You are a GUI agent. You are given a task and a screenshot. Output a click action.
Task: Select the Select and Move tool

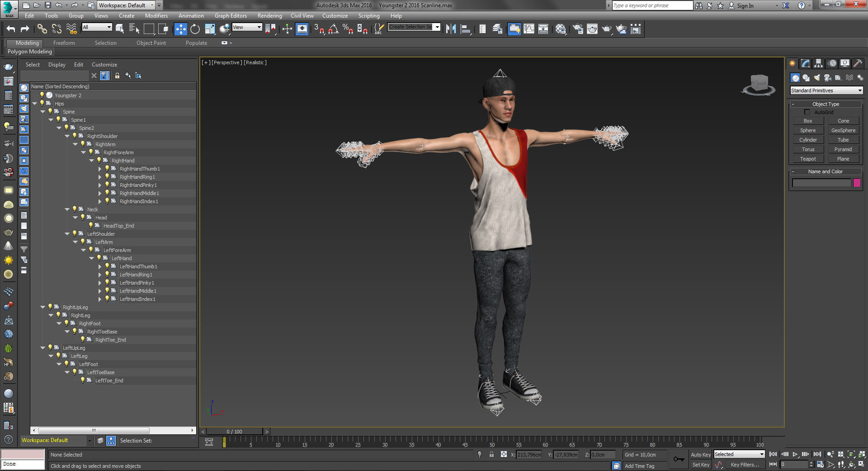tap(180, 29)
